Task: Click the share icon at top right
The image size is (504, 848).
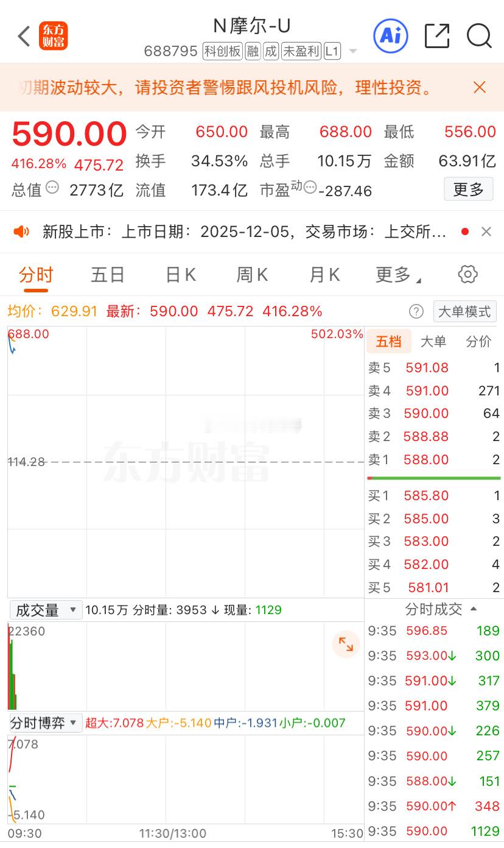Action: [x=437, y=36]
